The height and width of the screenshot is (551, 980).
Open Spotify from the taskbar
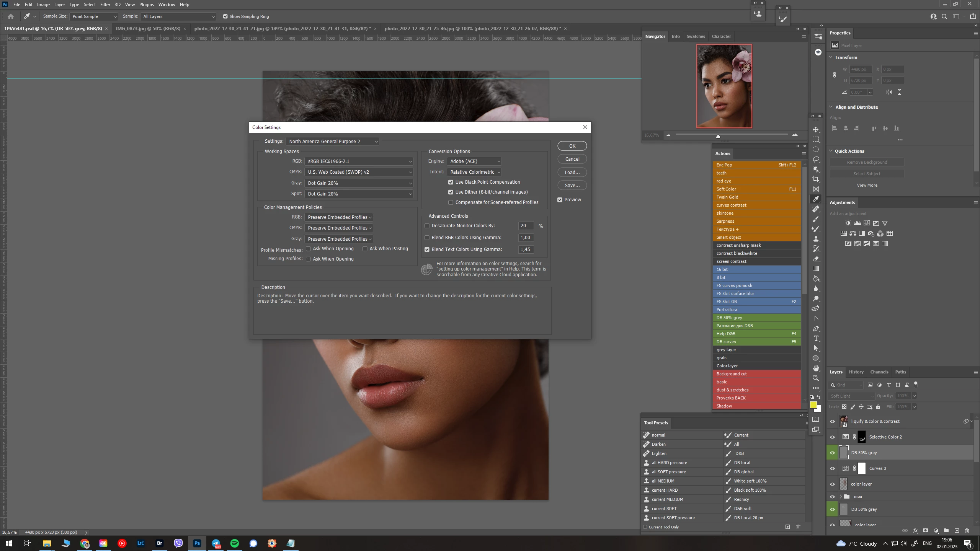pyautogui.click(x=234, y=543)
